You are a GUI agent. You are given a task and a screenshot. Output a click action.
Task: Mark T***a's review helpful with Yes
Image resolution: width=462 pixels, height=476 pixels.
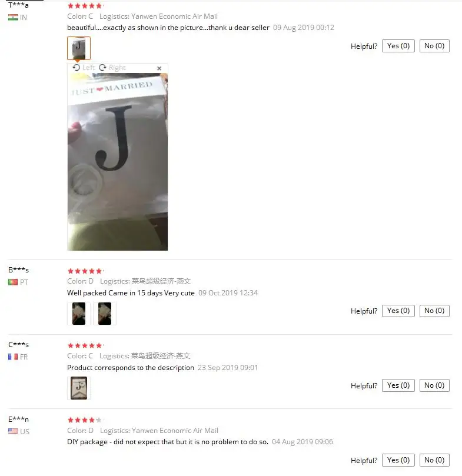[398, 46]
